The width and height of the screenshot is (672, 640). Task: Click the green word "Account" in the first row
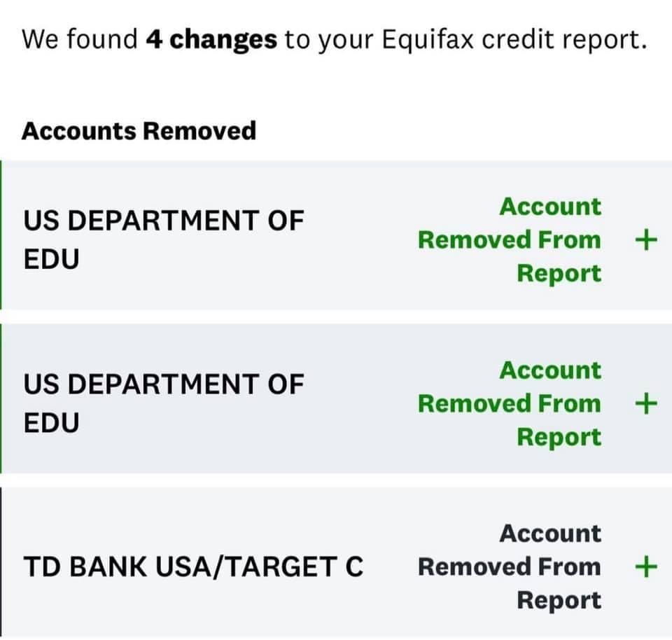point(549,207)
